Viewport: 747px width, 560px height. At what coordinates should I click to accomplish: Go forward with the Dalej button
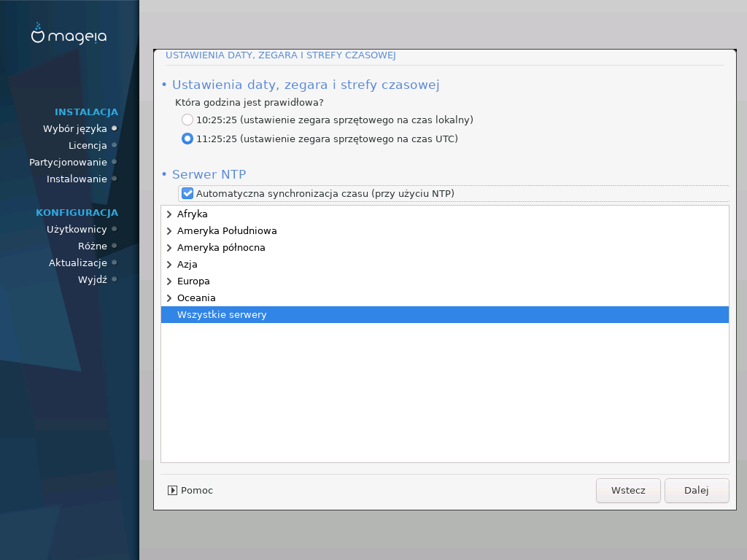(697, 491)
